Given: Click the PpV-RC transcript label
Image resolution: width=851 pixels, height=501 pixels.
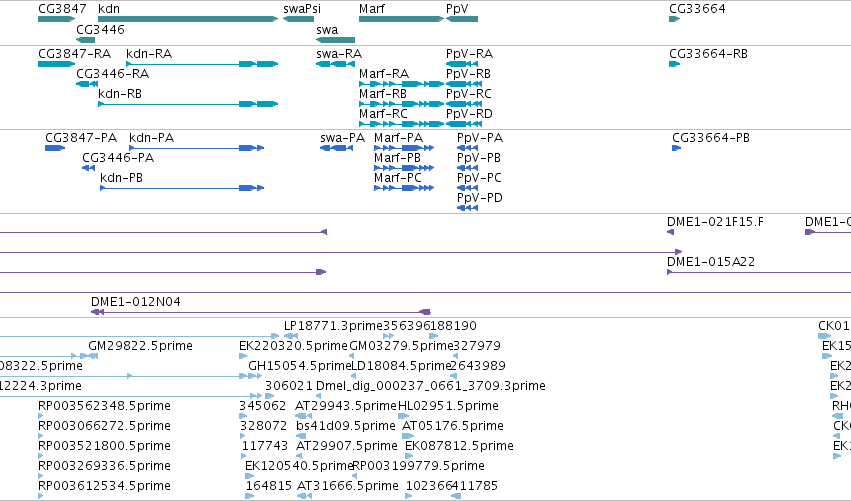Looking at the screenshot, I should click(x=469, y=94).
